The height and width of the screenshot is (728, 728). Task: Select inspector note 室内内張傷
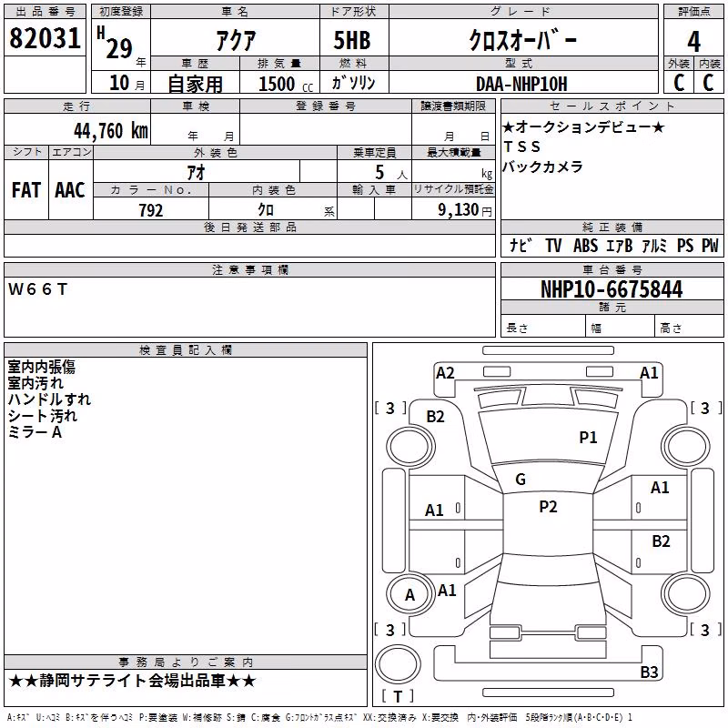41,367
